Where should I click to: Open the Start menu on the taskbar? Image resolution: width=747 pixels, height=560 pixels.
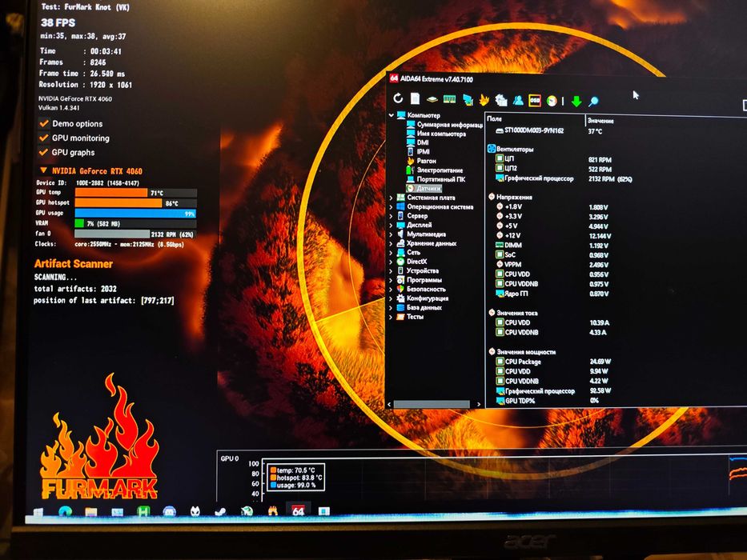pos(38,512)
